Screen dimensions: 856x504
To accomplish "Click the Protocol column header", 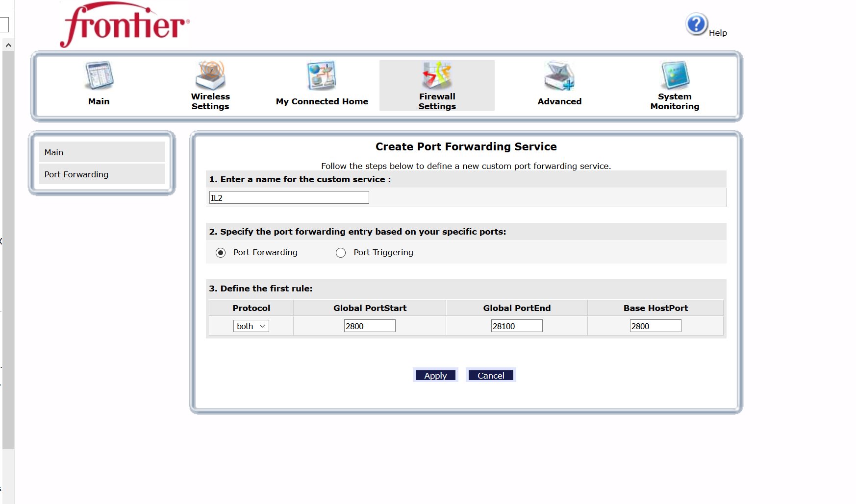I will pos(252,308).
